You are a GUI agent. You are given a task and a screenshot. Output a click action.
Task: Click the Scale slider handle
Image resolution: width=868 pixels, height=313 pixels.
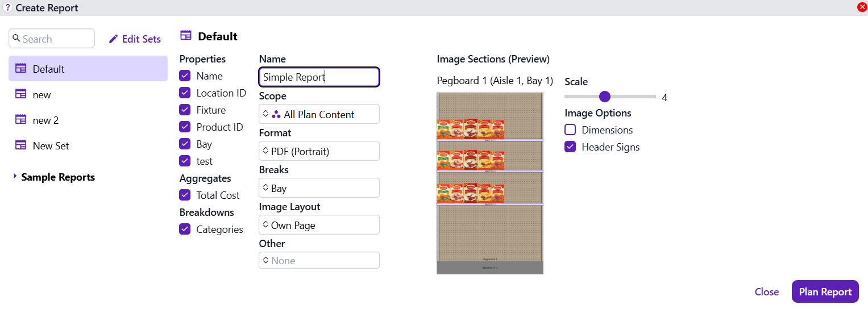coord(605,97)
